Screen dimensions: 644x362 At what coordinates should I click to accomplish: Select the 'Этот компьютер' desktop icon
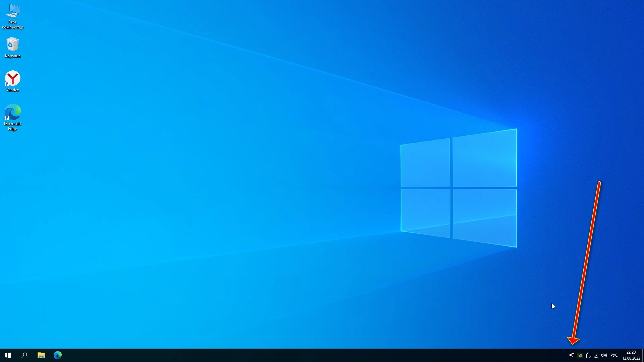[x=12, y=12]
